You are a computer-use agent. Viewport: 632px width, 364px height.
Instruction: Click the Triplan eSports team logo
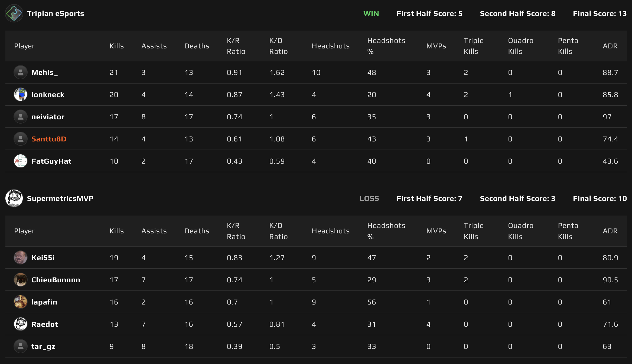14,14
